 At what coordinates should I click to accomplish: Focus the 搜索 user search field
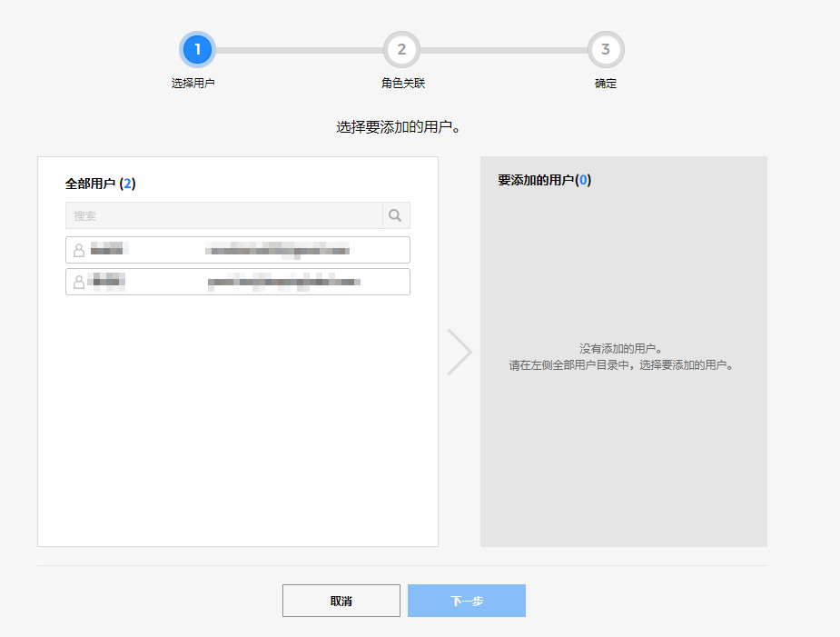tap(223, 215)
